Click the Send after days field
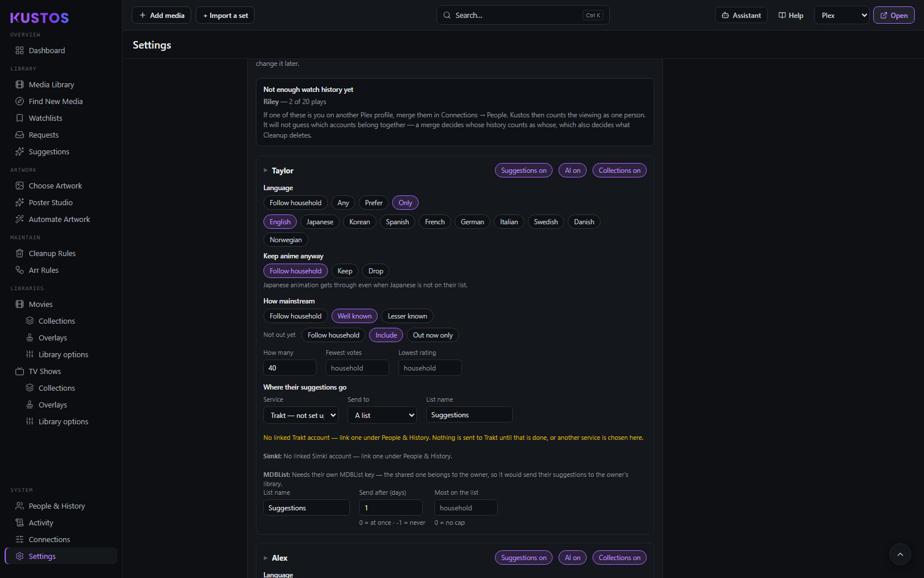Viewport: 924px width, 578px height. click(x=391, y=508)
